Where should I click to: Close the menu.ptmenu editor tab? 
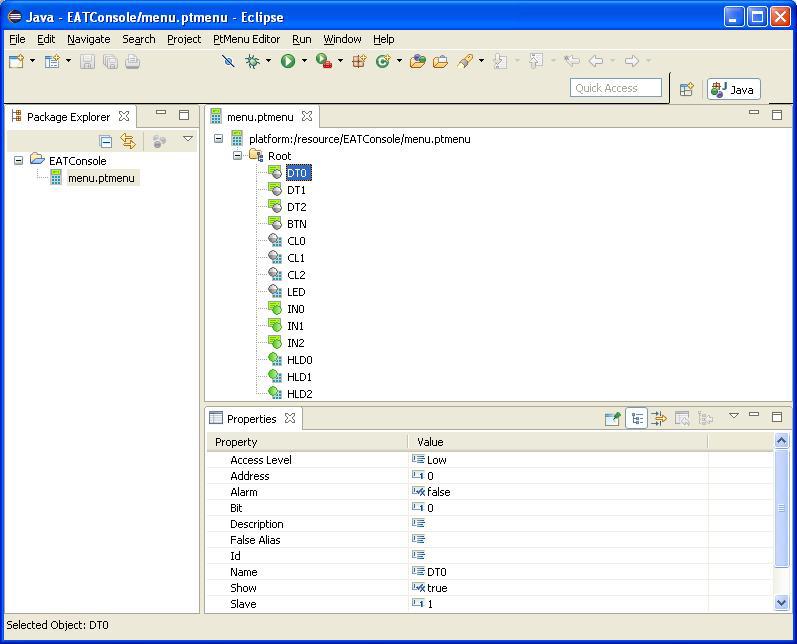tap(306, 116)
